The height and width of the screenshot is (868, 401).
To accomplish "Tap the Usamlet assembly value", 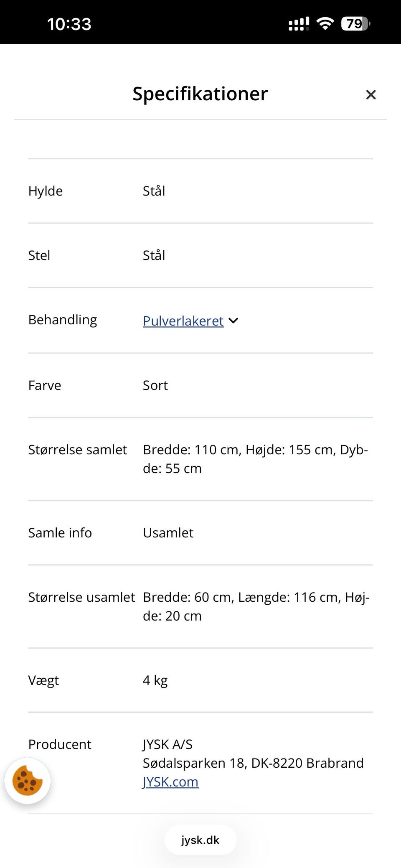I will [168, 533].
